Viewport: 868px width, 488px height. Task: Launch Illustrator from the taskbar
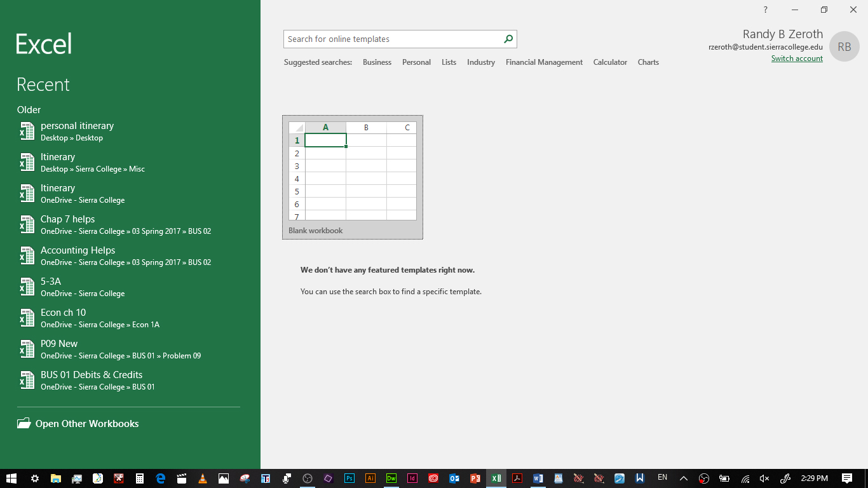[x=370, y=478]
